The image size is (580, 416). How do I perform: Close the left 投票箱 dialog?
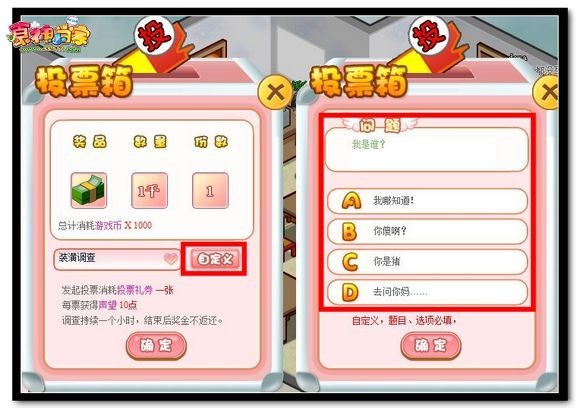click(x=275, y=92)
